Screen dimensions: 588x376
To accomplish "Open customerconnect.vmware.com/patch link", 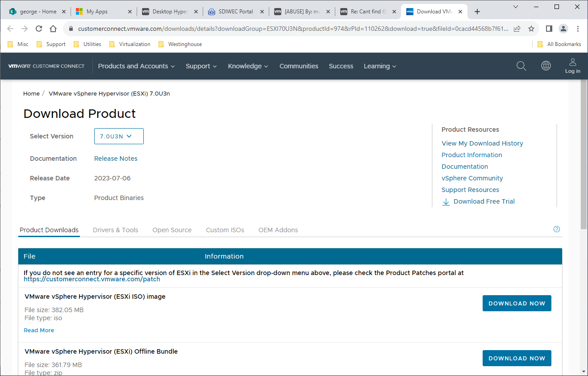I will 92,279.
